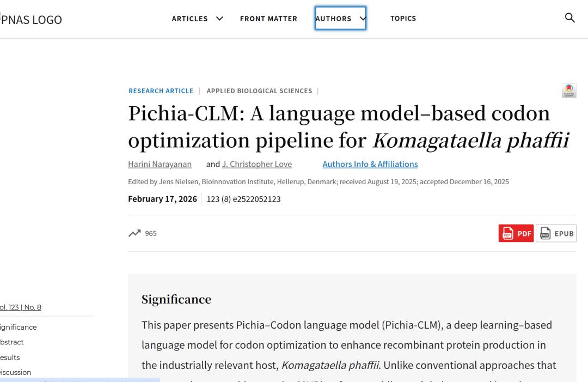Expand the Authors dropdown menu
588x382 pixels.
[x=340, y=19]
